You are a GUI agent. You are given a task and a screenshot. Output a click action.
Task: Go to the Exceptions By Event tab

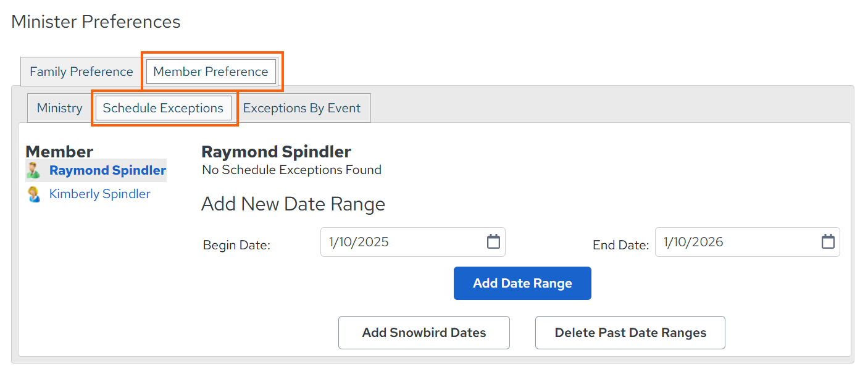click(302, 108)
